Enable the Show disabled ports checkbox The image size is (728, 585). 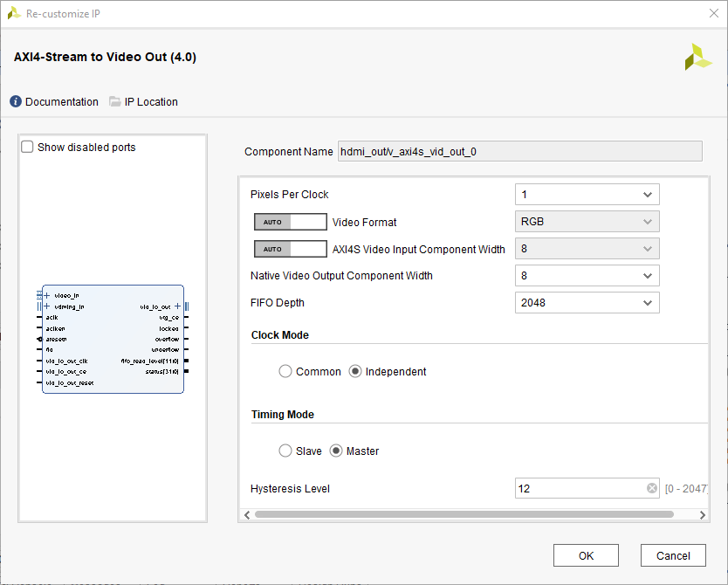tap(27, 148)
